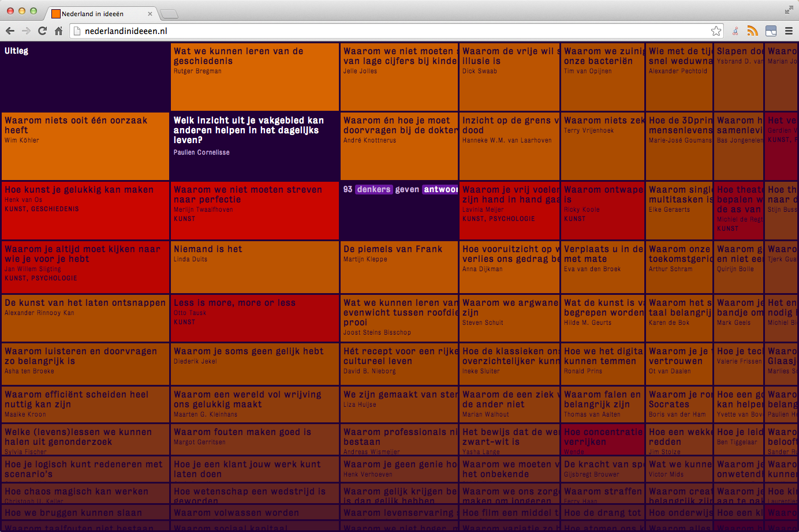Image resolution: width=799 pixels, height=532 pixels.
Task: Enter fullscreen with the expand arrows icon
Action: pos(789,10)
